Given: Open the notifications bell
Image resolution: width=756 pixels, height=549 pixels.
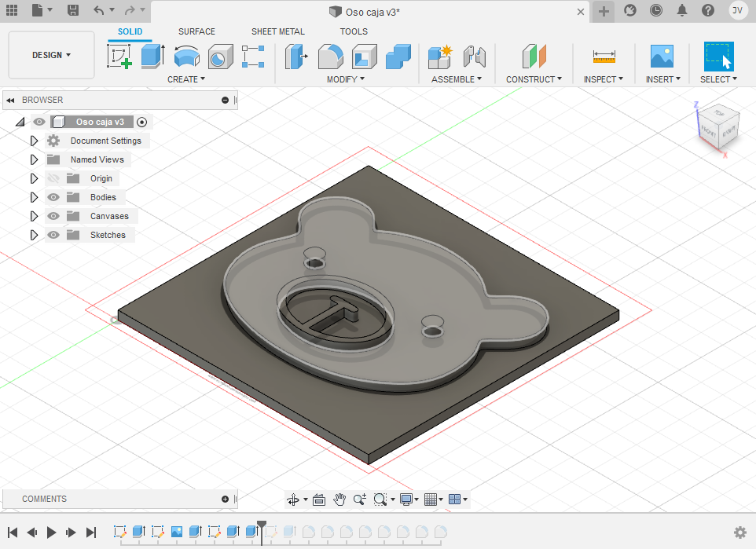Looking at the screenshot, I should pyautogui.click(x=682, y=11).
